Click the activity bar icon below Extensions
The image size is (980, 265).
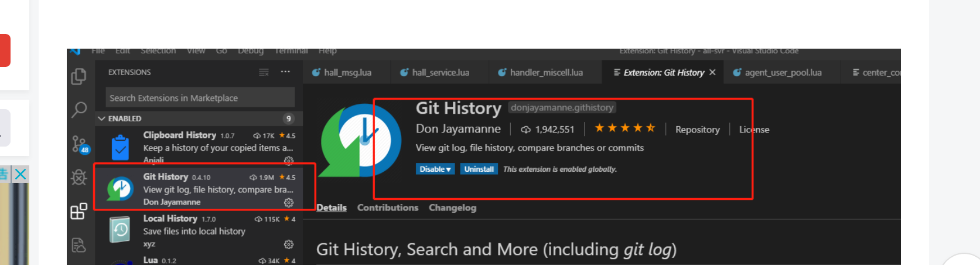[x=78, y=245]
